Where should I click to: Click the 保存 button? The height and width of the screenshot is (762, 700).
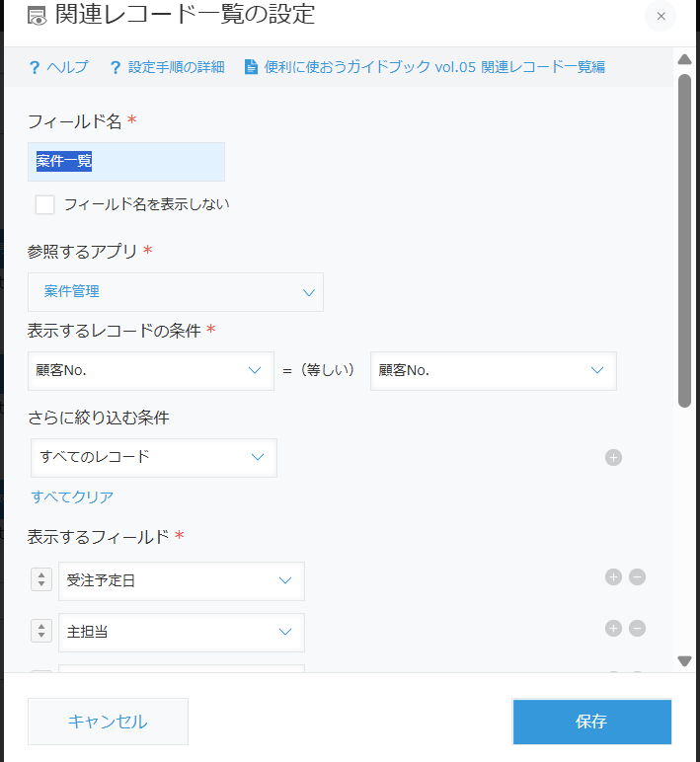pos(592,722)
